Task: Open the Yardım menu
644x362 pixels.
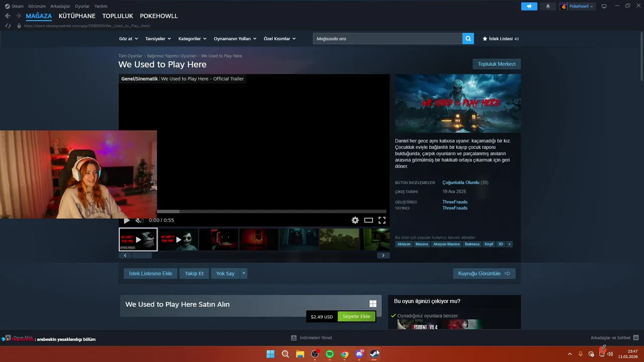Action: tap(101, 6)
